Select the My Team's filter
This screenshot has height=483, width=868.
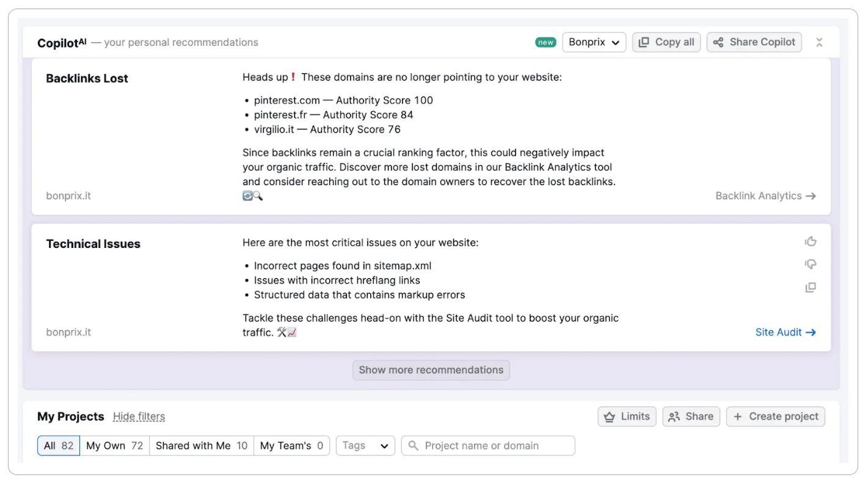291,446
